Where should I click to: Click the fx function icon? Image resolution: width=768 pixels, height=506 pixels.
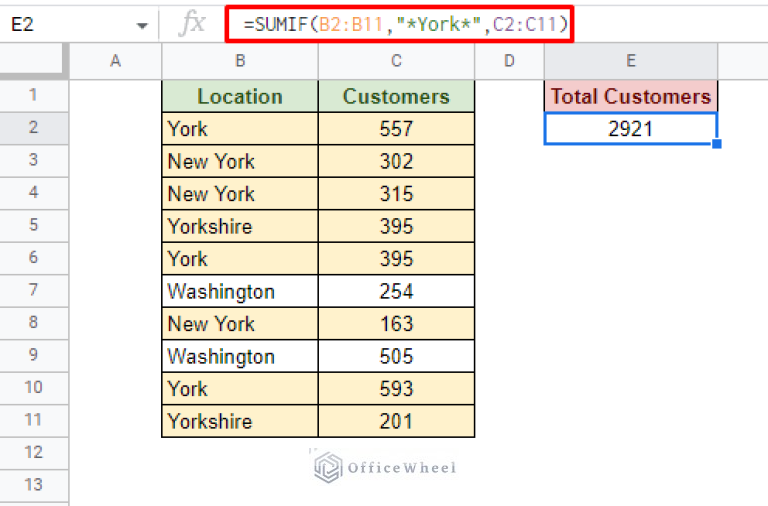click(x=191, y=25)
